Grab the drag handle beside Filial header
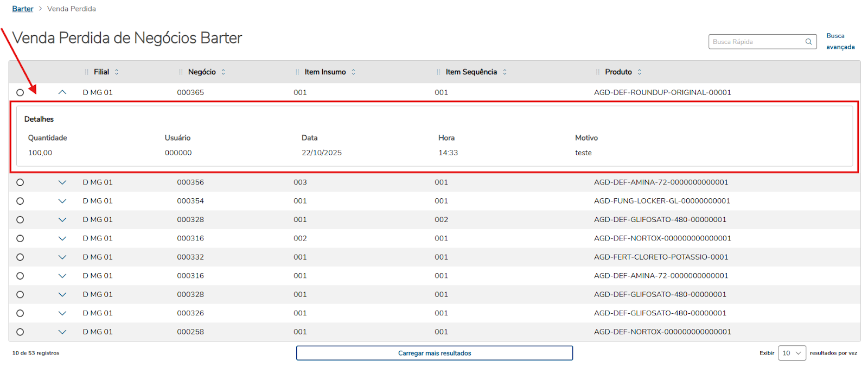 [x=87, y=72]
